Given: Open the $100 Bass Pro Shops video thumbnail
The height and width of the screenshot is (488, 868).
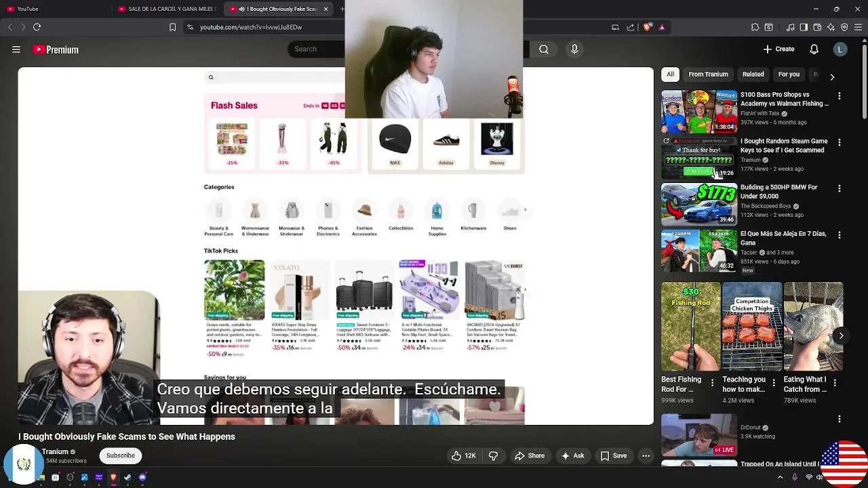Looking at the screenshot, I should [699, 112].
